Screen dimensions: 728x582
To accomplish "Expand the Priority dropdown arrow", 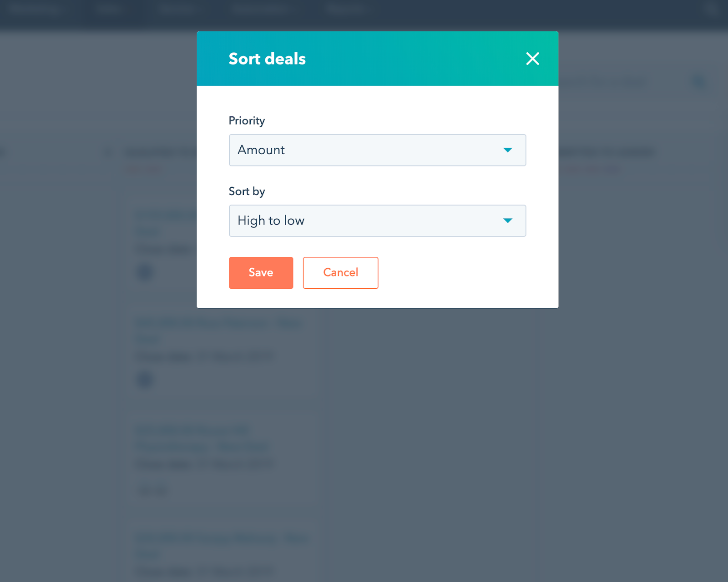I will click(x=508, y=150).
